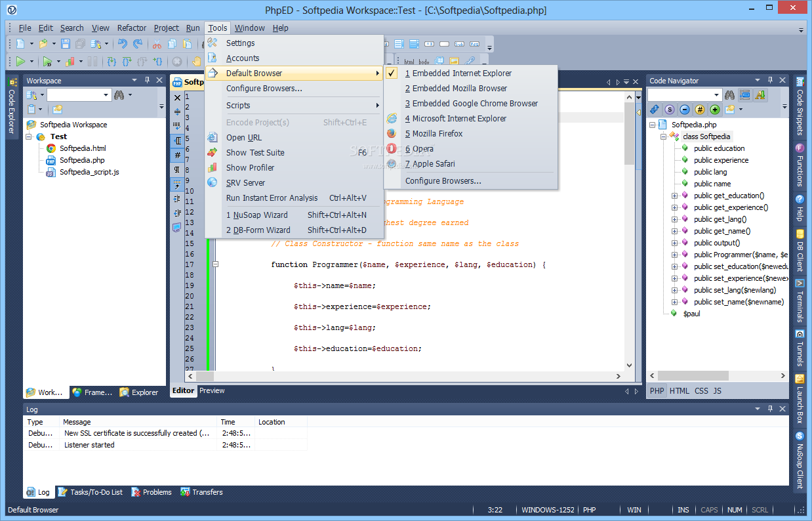Click the green plus filter icon in Code Navigator

click(715, 110)
